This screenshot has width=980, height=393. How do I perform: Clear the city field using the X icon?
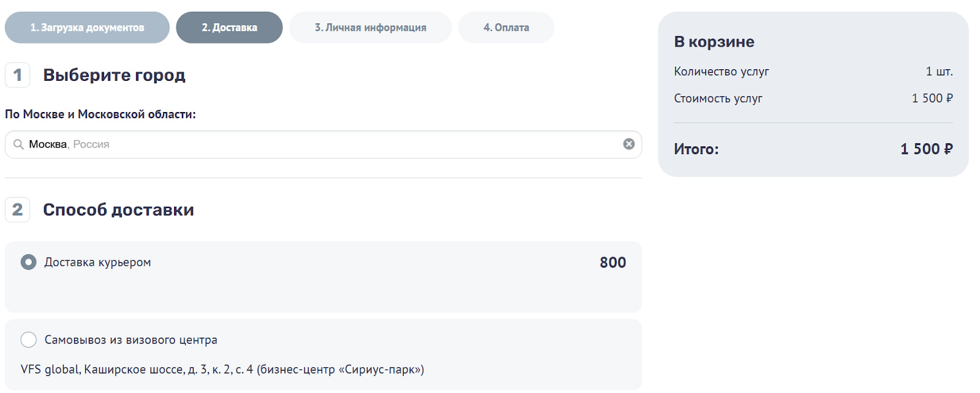tap(627, 144)
